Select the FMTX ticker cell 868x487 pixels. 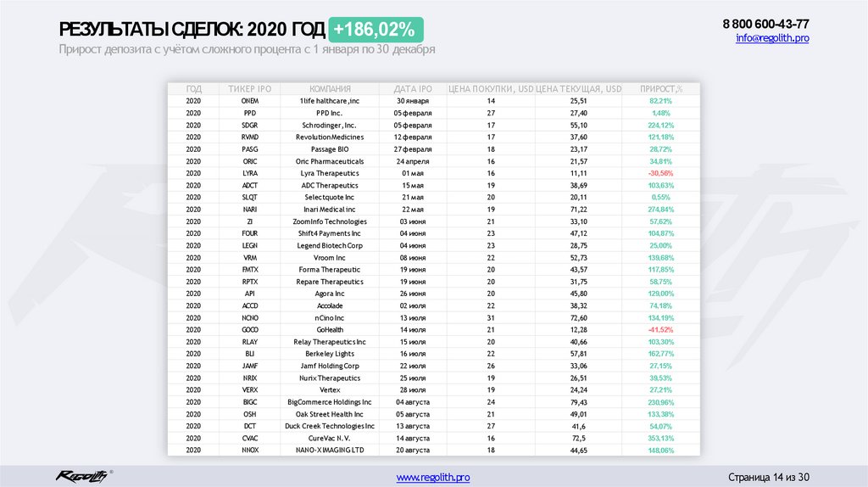coord(250,270)
